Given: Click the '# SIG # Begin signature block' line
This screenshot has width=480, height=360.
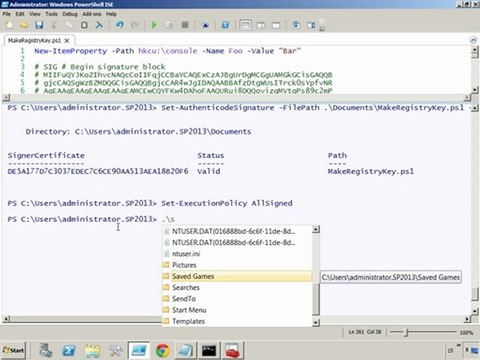Looking at the screenshot, I should (100, 67).
